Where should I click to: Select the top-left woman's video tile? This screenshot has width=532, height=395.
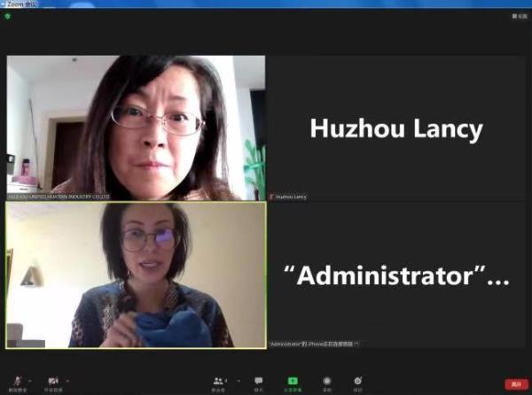(136, 128)
